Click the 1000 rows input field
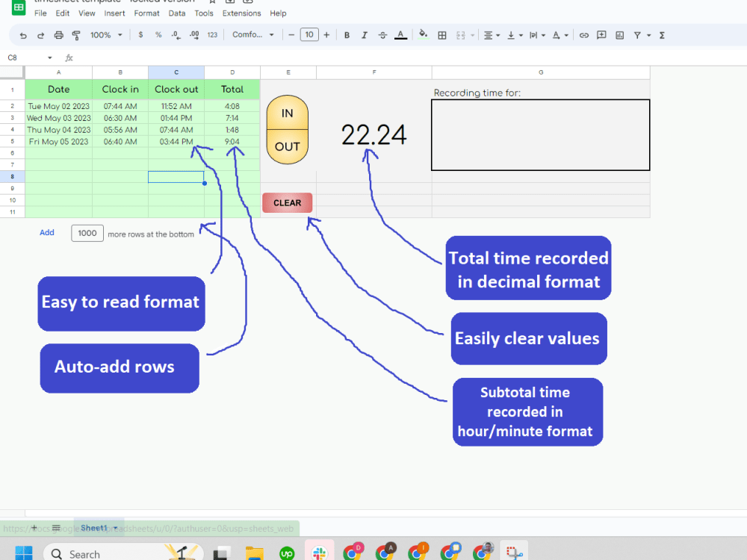This screenshot has width=747, height=560. coord(87,233)
